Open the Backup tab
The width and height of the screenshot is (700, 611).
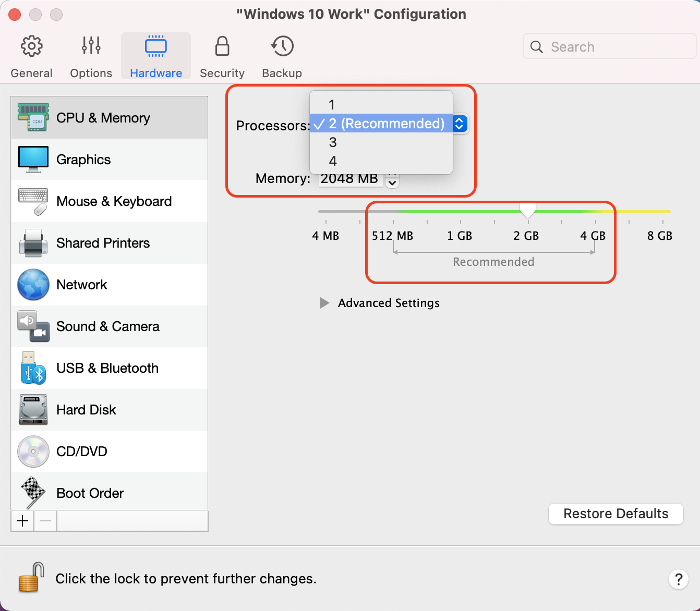(282, 56)
